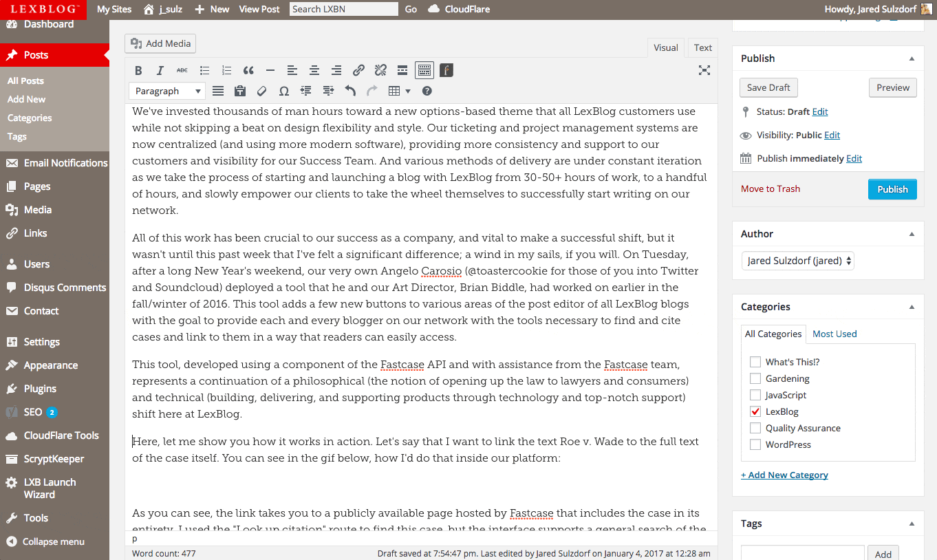Viewport: 937px width, 560px height.
Task: Insert a horizontal line
Action: point(270,70)
